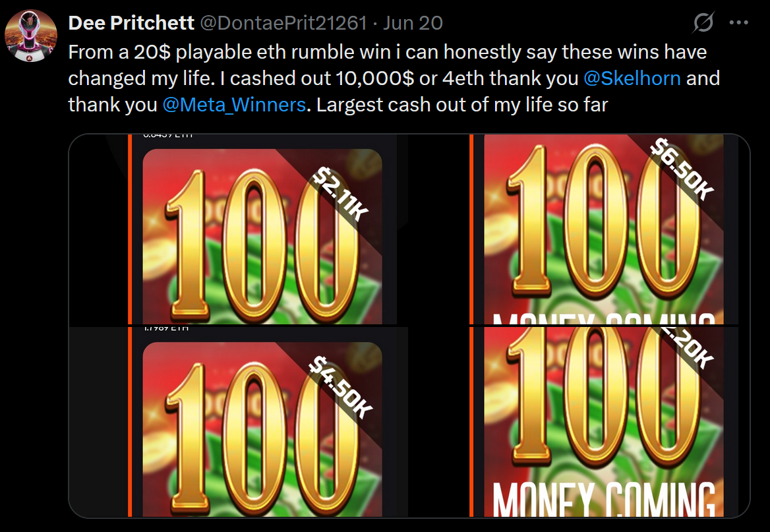Open Dee Pritchett's profile avatar
The image size is (770, 532).
click(31, 36)
